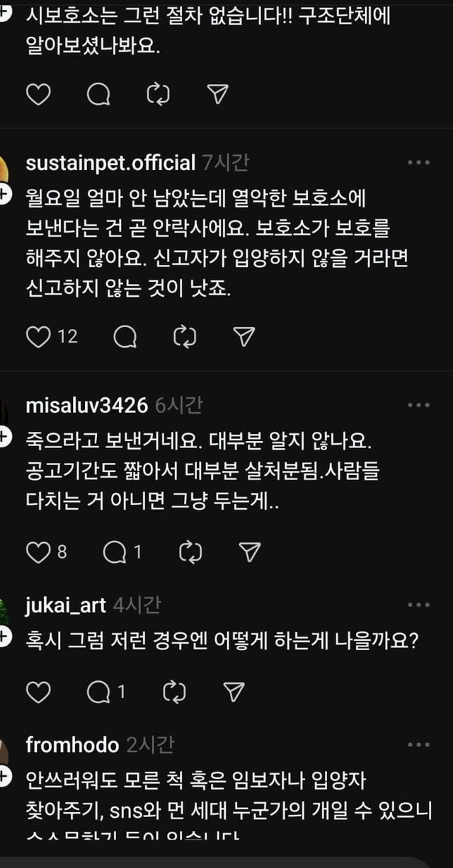Toggle like on the top comment
The width and height of the screenshot is (453, 868).
38,94
